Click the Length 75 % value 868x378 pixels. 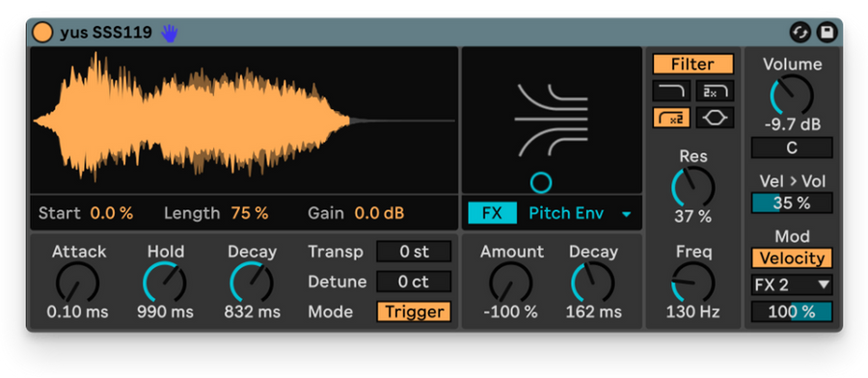coord(250,213)
